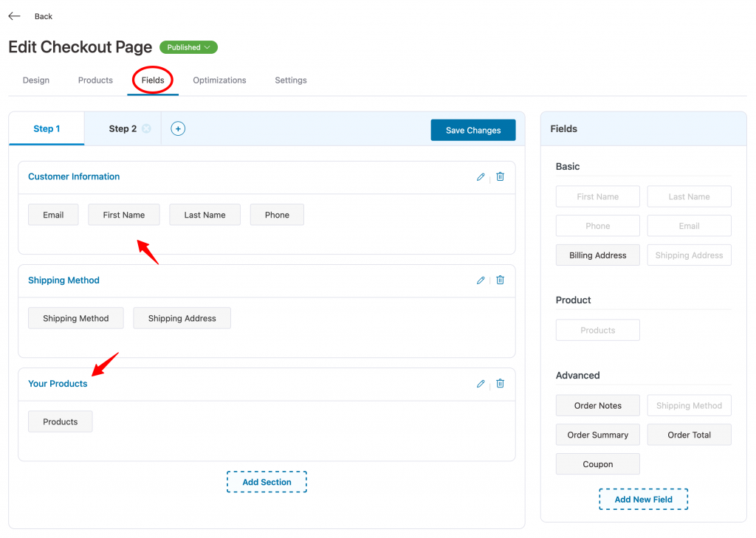This screenshot has height=538, width=756.
Task: Click the Back link
Action: (44, 16)
